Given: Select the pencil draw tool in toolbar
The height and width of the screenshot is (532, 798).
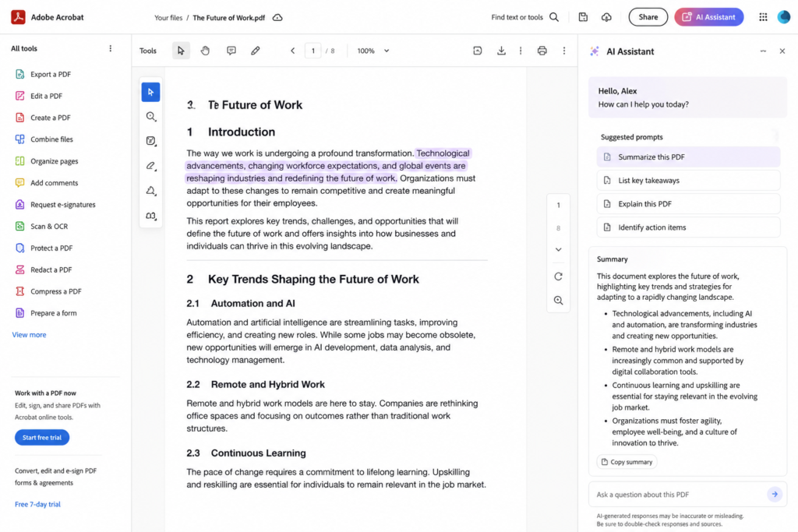Looking at the screenshot, I should (256, 51).
